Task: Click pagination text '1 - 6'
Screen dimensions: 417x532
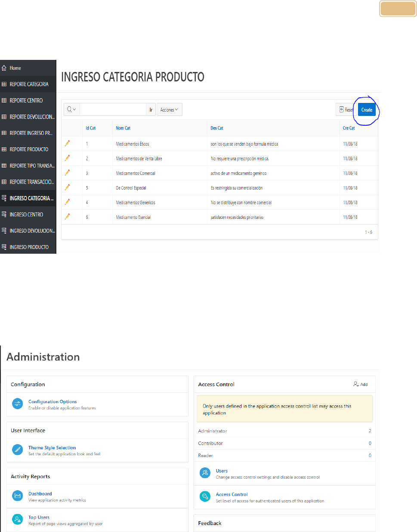Action: tap(368, 232)
